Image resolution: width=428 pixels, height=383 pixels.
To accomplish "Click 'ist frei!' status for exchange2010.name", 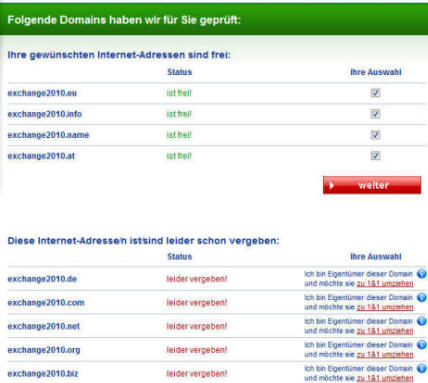I will (179, 135).
